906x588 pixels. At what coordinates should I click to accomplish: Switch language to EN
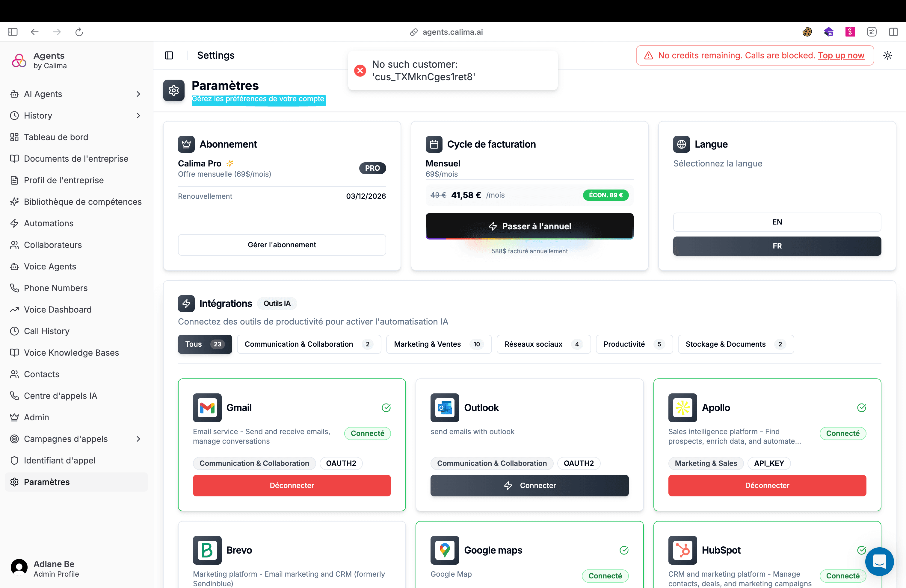[x=777, y=222]
